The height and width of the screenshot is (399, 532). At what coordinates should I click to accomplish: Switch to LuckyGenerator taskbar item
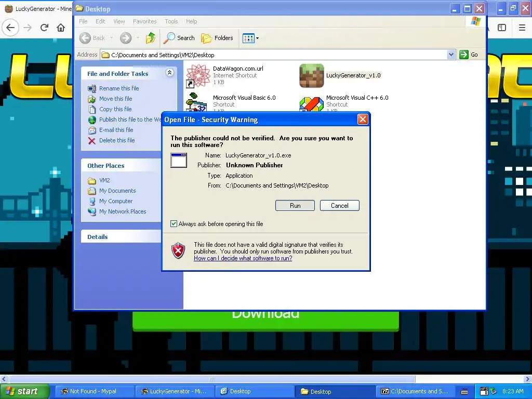tap(174, 391)
